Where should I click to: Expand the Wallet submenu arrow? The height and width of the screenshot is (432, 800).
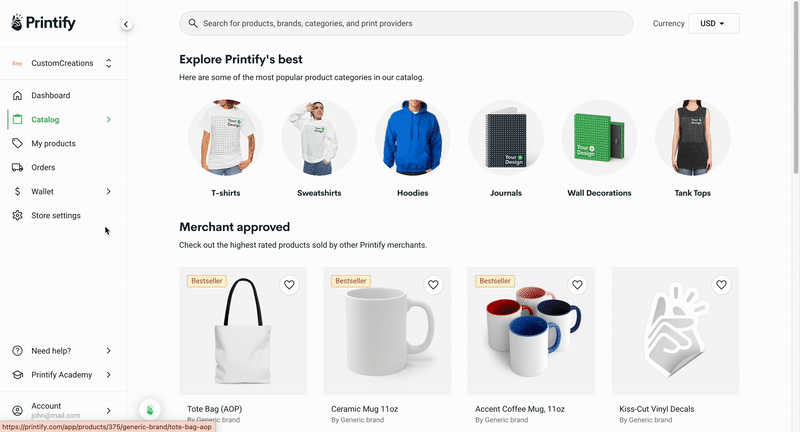tap(108, 191)
